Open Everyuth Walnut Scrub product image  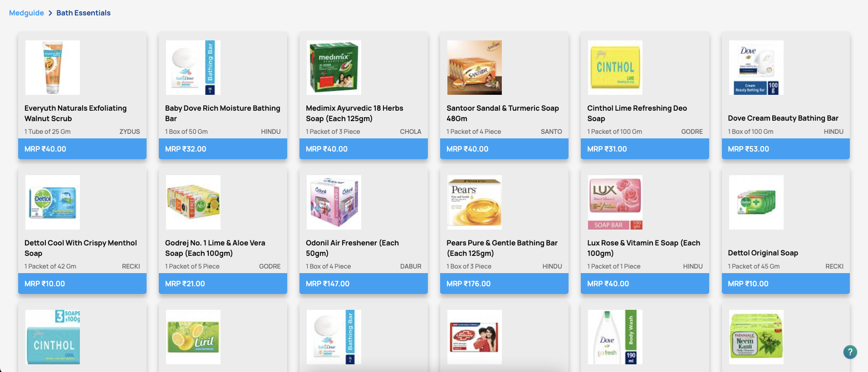pos(53,68)
